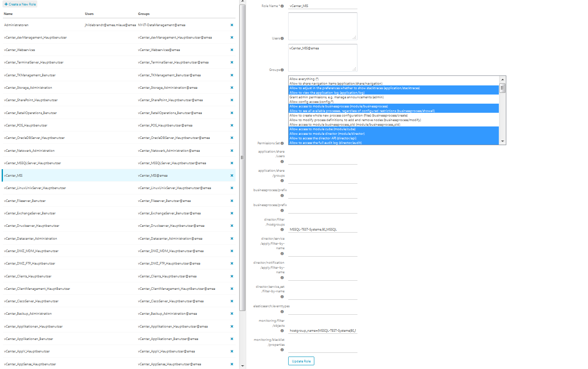The height and width of the screenshot is (369, 588).
Task: Click permissions list scroll-down arrow
Action: pyautogui.click(x=503, y=141)
